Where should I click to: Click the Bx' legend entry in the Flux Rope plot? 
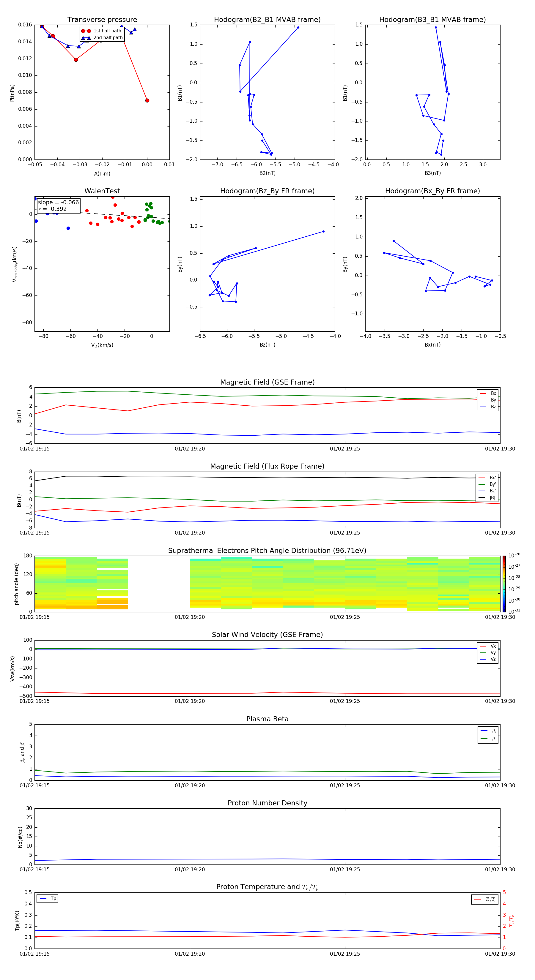coord(487,478)
